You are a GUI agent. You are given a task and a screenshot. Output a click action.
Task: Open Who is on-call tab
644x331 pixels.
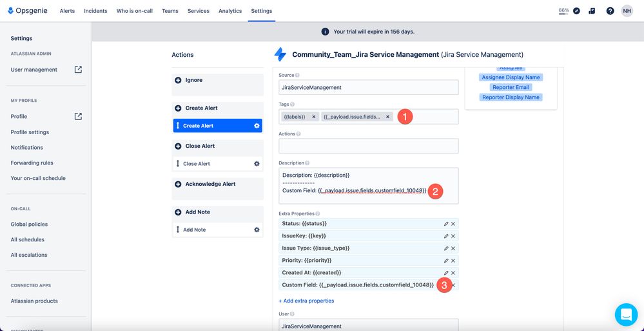[134, 11]
